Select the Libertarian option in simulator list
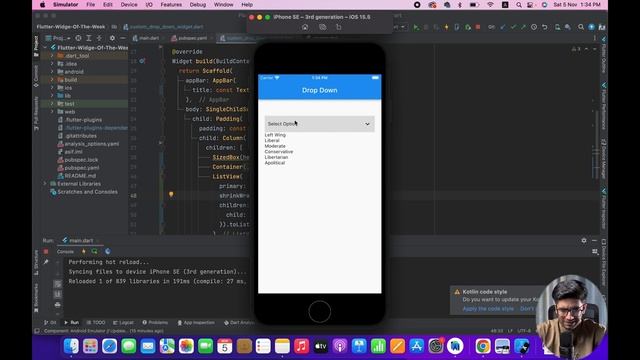 click(x=276, y=157)
